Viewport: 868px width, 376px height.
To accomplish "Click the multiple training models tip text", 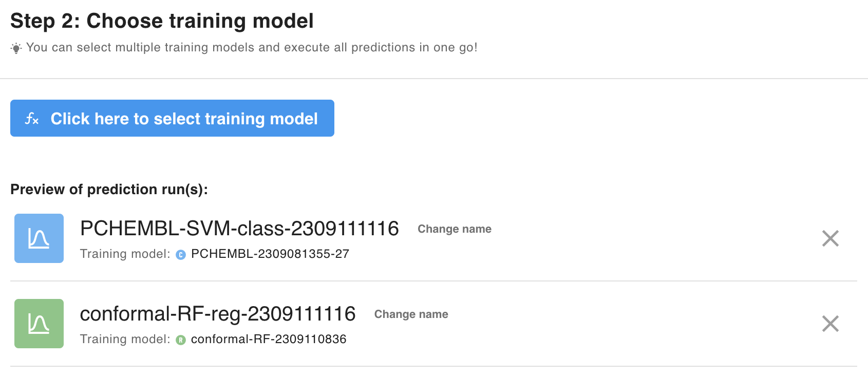I will tap(252, 48).
